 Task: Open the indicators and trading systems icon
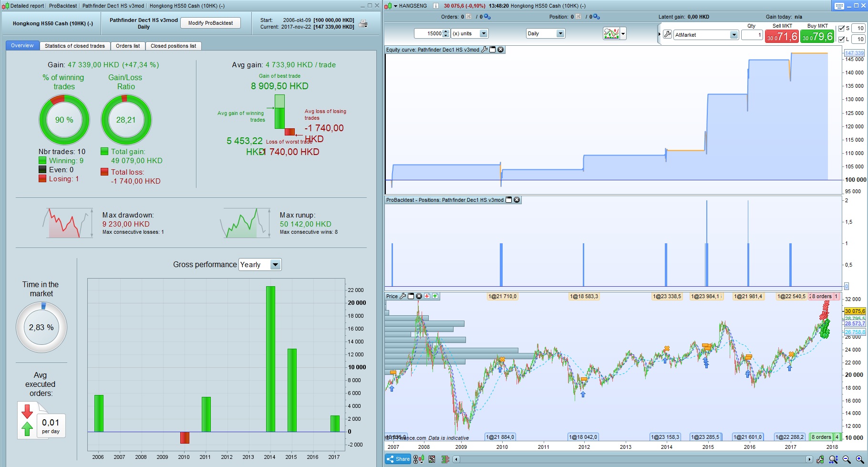point(611,33)
